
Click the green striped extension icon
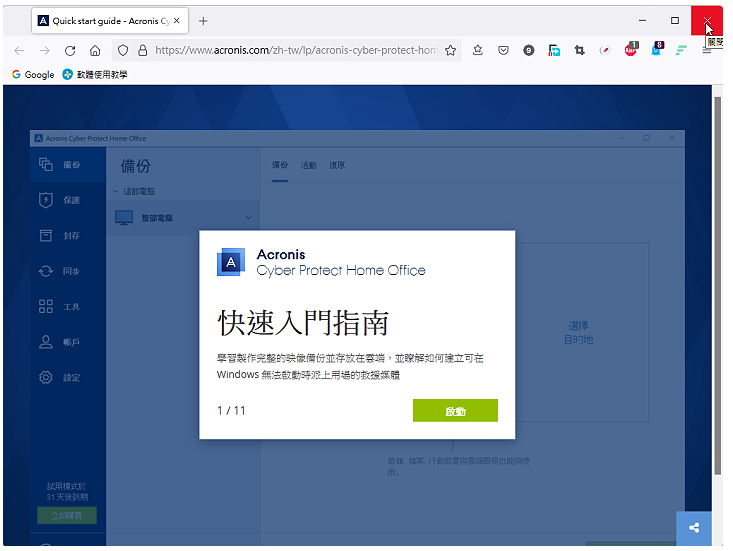681,50
